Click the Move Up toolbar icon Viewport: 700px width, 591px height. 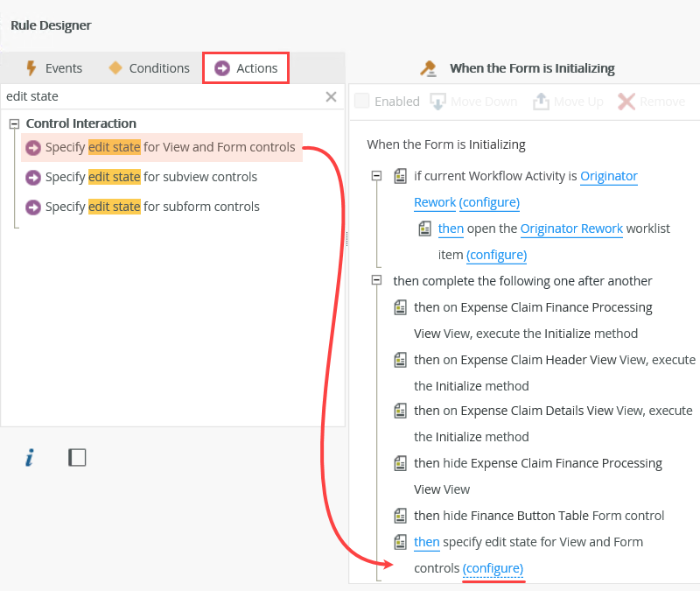point(540,102)
